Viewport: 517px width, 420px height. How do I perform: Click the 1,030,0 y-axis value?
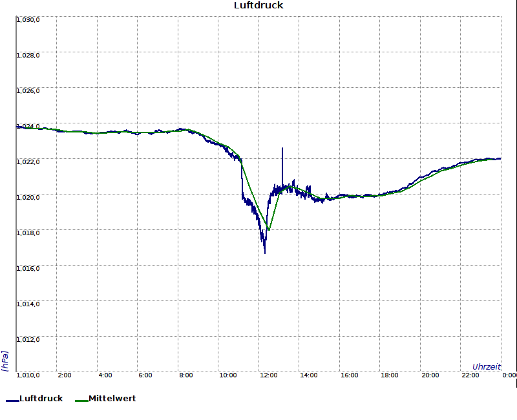[x=28, y=20]
